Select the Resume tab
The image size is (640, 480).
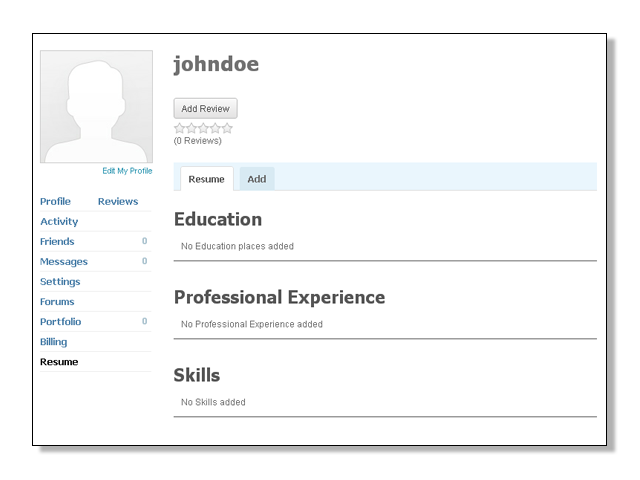click(x=206, y=179)
